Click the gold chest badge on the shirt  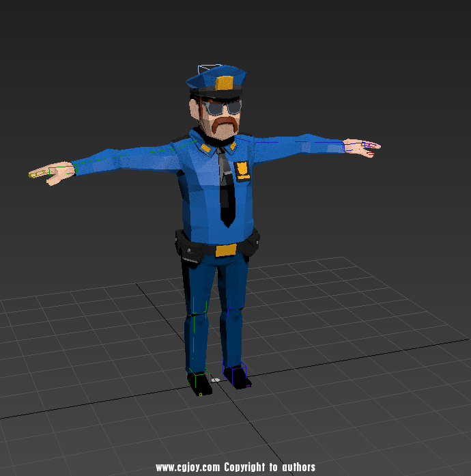tap(242, 169)
